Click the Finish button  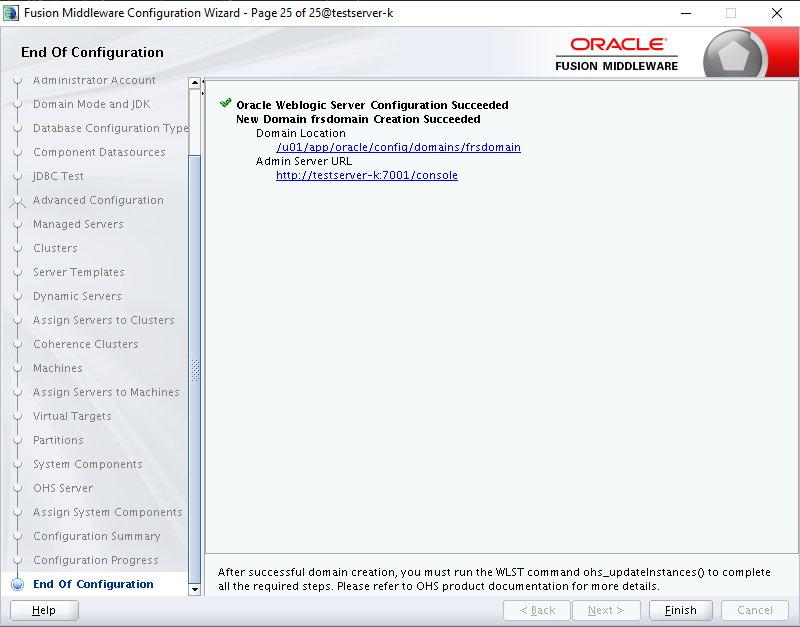pyautogui.click(x=681, y=610)
